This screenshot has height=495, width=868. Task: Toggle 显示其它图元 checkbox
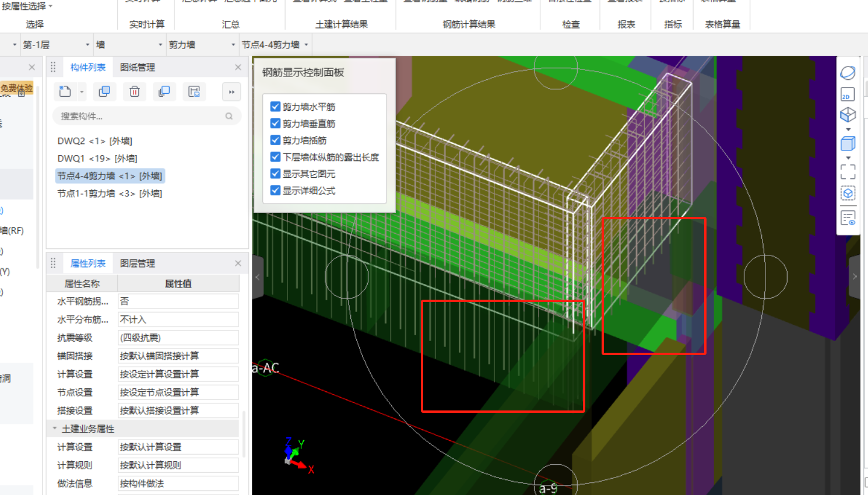pyautogui.click(x=276, y=174)
